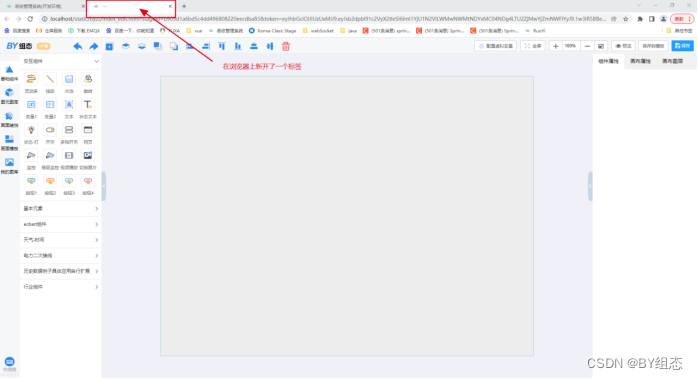Zoom out canvas with minus button
This screenshot has width=698, height=379.
tap(587, 46)
